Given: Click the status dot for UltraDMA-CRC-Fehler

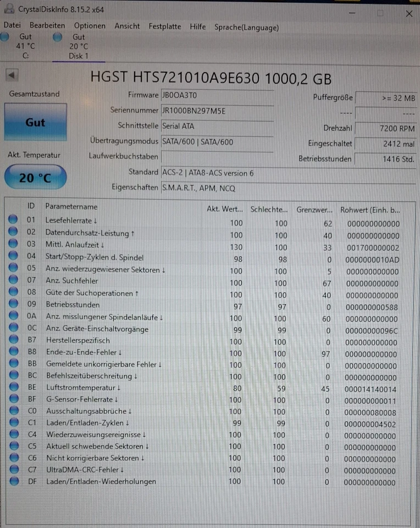Looking at the screenshot, I should [x=14, y=469].
